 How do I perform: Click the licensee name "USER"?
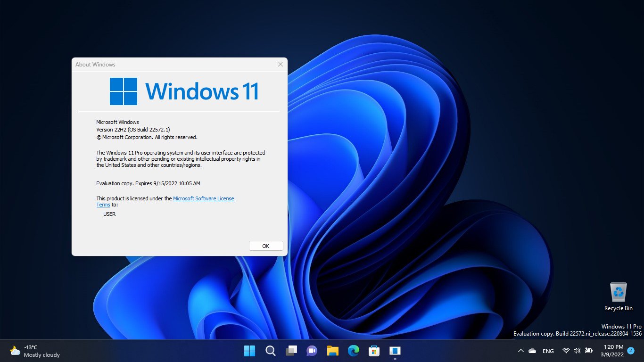[x=109, y=214]
